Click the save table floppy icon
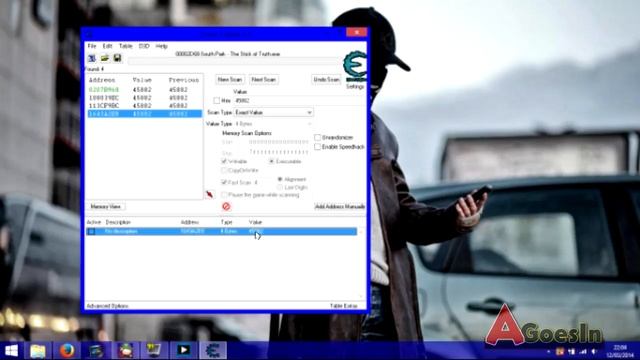 click(x=117, y=58)
